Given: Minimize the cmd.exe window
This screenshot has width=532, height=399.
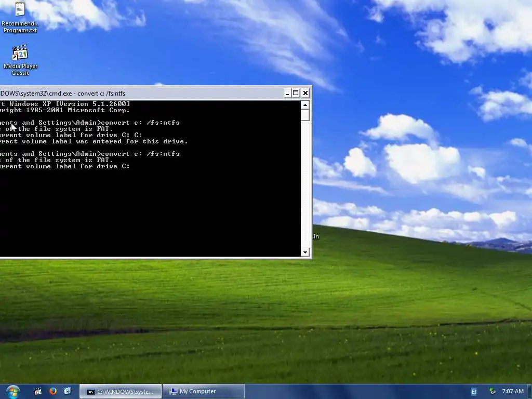Looking at the screenshot, I should (x=287, y=93).
